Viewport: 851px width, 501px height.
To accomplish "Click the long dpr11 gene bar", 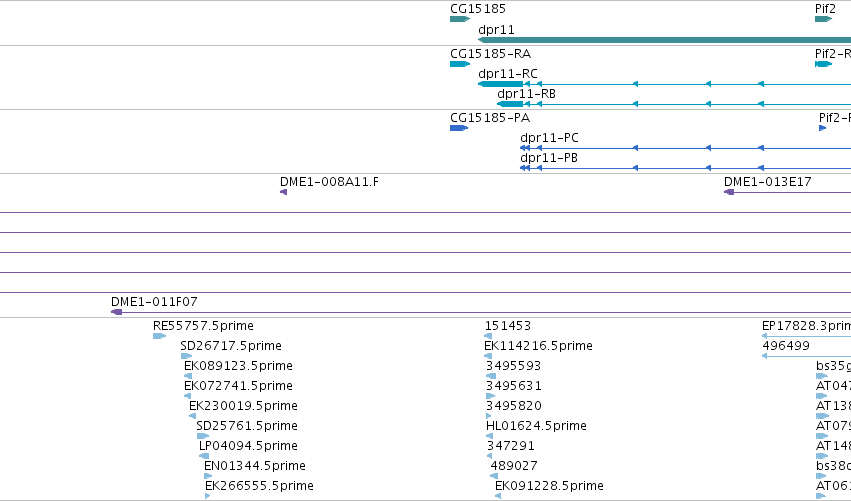I will [664, 40].
